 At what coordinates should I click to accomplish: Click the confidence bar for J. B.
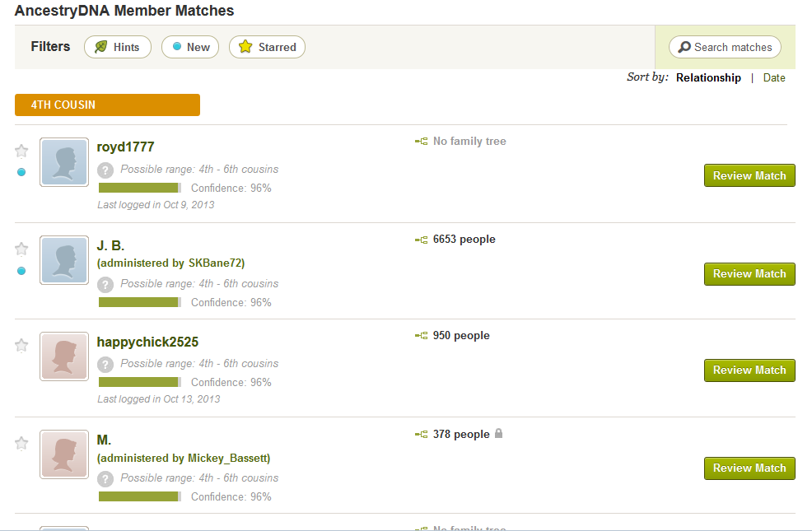[x=140, y=302]
